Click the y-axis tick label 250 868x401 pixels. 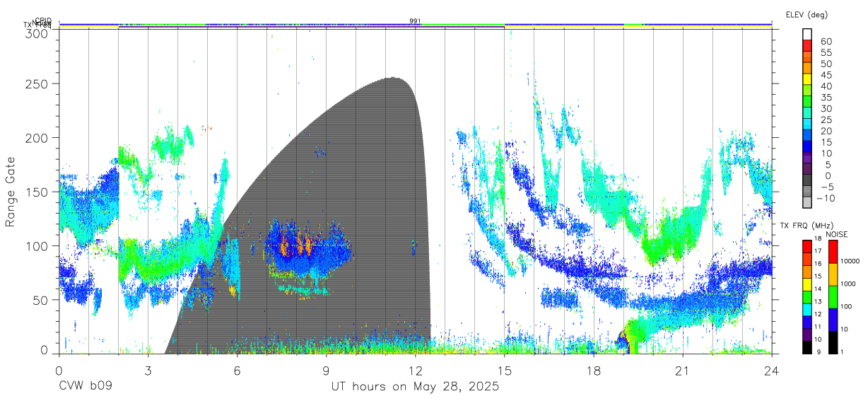click(x=37, y=83)
